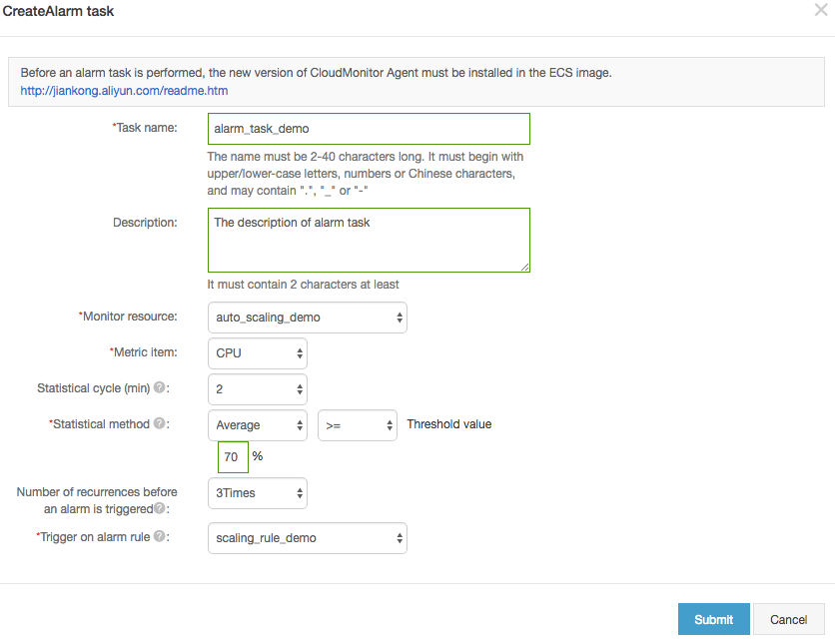835x644 pixels.
Task: Change the >= comparison operator dropdown
Action: click(358, 425)
